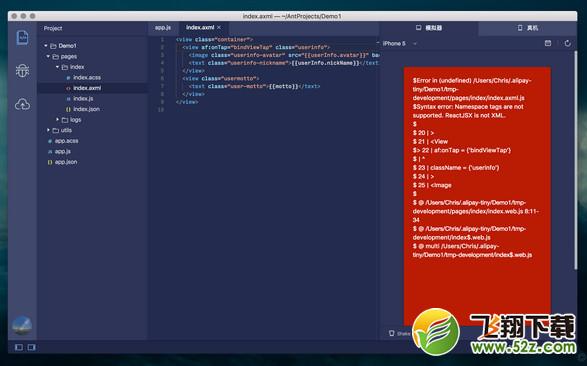Viewport: 587px width, 366px height.
Task: Click the view class container code line
Action: click(x=215, y=39)
